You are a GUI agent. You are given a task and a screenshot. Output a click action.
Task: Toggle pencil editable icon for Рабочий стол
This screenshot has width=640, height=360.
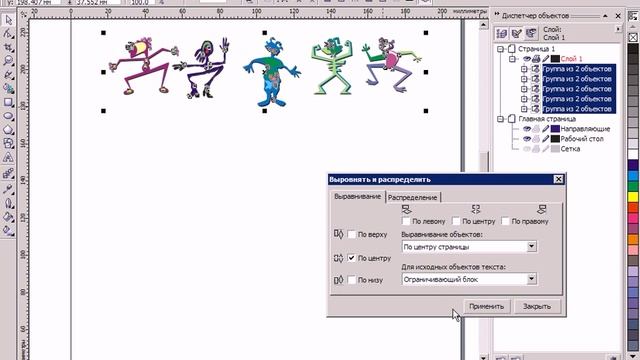[x=546, y=139]
